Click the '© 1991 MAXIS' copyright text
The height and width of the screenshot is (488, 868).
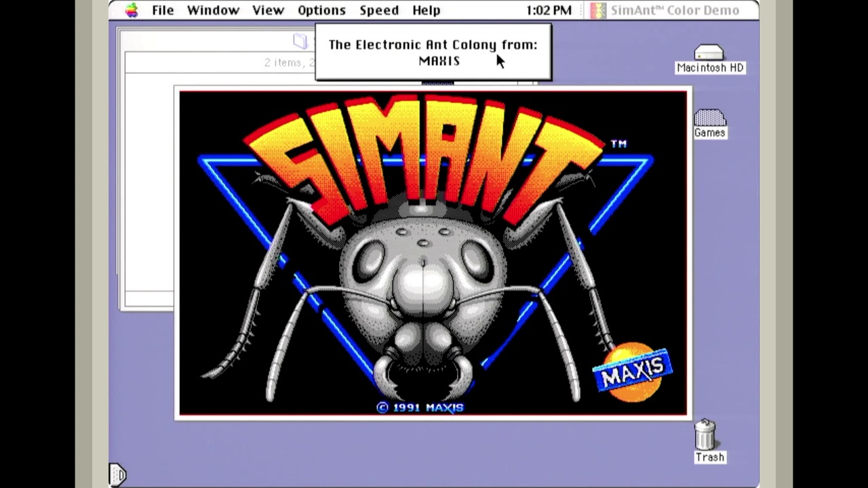coord(420,407)
